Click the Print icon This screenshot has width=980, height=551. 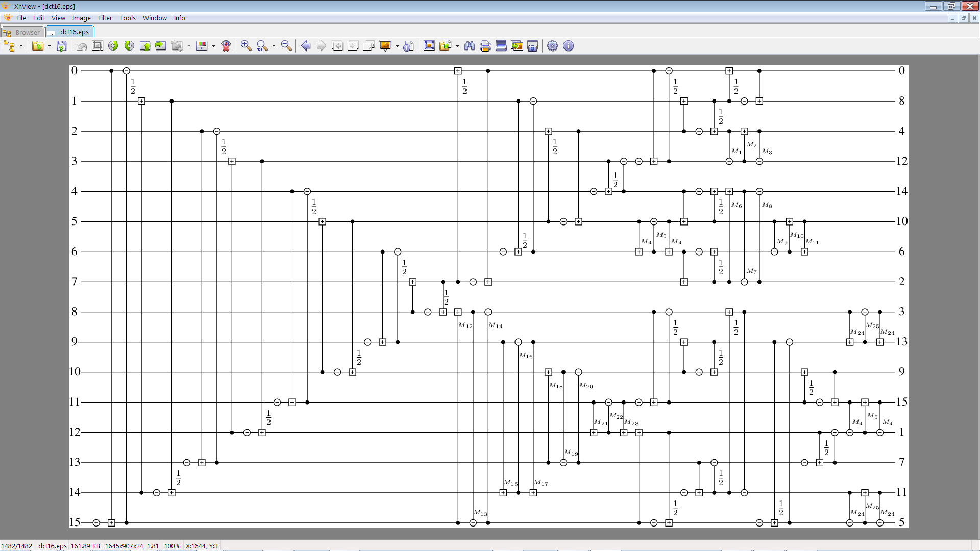click(x=485, y=46)
